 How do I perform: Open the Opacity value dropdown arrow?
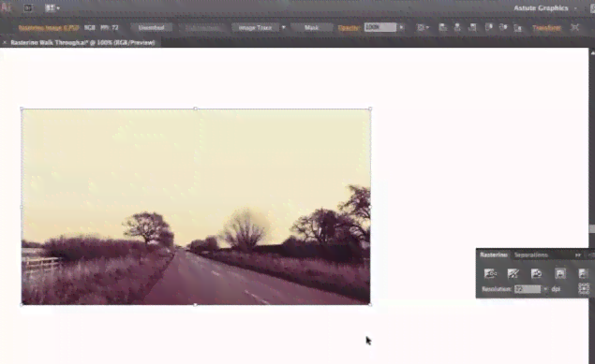point(401,28)
